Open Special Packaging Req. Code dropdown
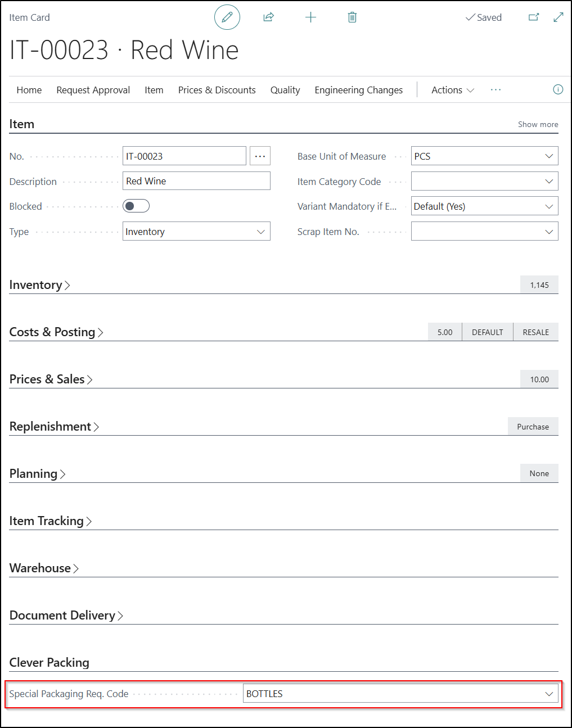This screenshot has width=572, height=728. [x=548, y=694]
